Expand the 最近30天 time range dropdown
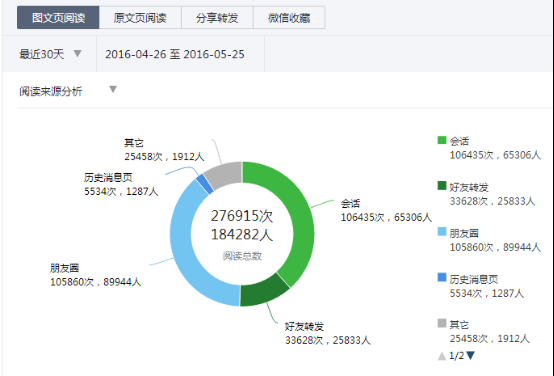554x376 pixels. [x=77, y=53]
